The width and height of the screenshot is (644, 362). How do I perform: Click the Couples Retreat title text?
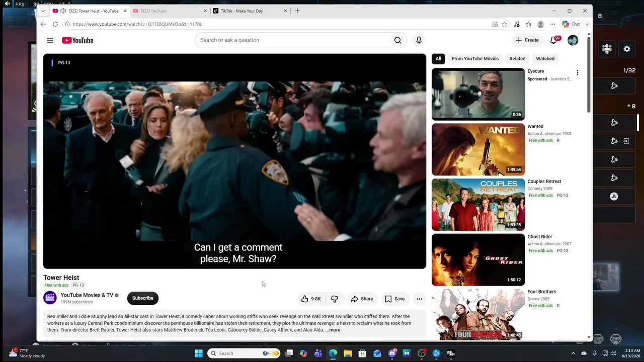[544, 182]
